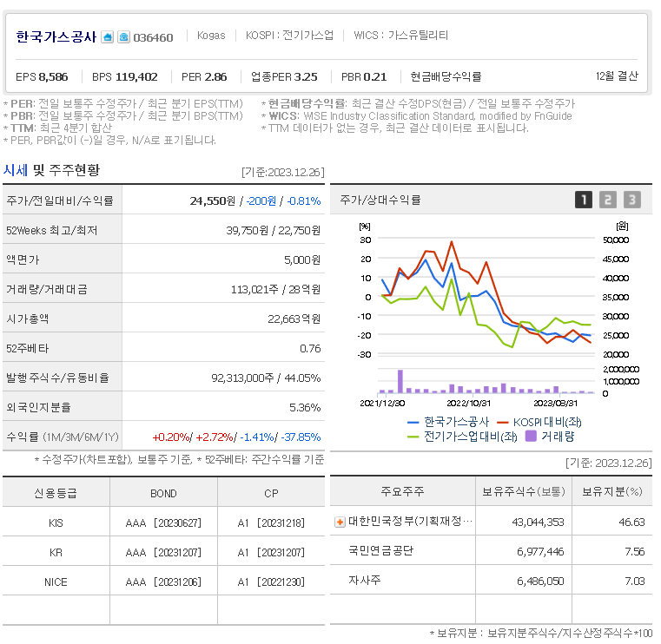This screenshot has width=661, height=644.
Task: Switch to chart tab 3
Action: tap(632, 200)
